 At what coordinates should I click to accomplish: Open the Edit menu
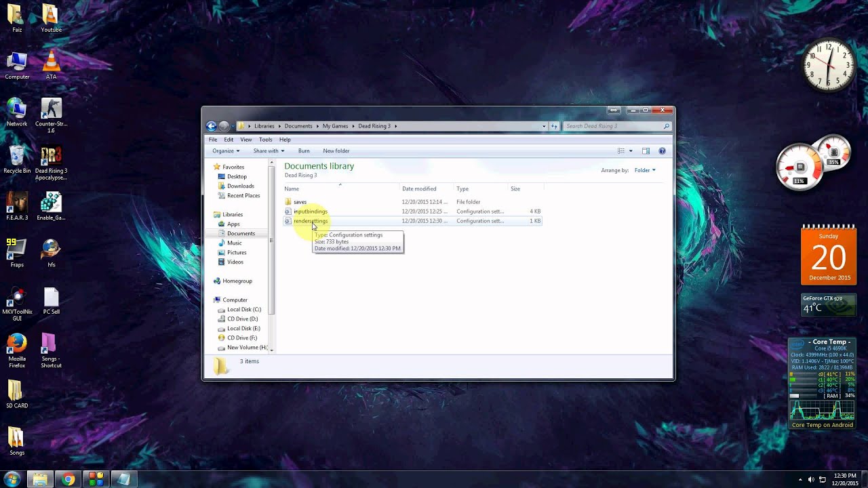pos(229,140)
